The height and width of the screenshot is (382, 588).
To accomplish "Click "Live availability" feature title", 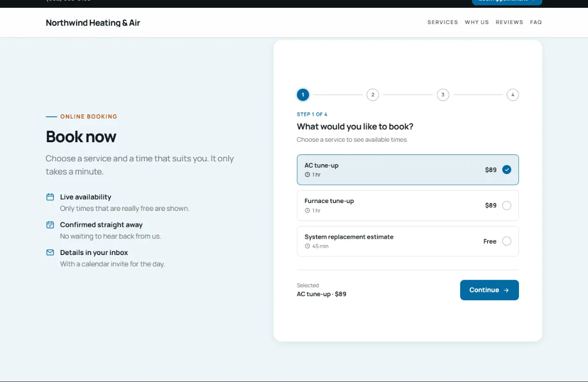I will (x=86, y=197).
